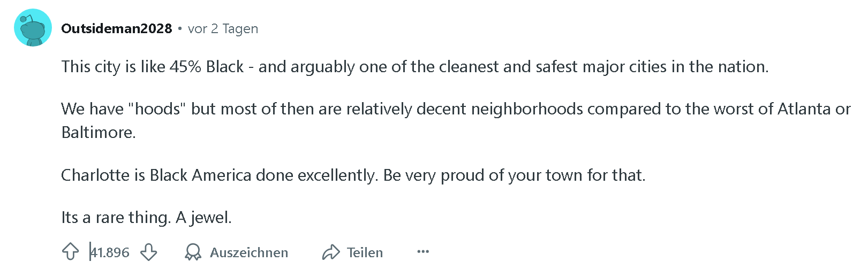Open the Snoo avatar of Outsideman2028
868x277 pixels.
pyautogui.click(x=33, y=28)
